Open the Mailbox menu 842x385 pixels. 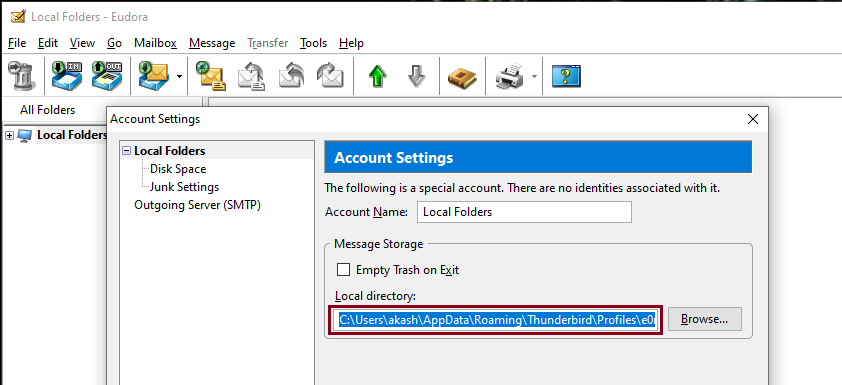(155, 43)
